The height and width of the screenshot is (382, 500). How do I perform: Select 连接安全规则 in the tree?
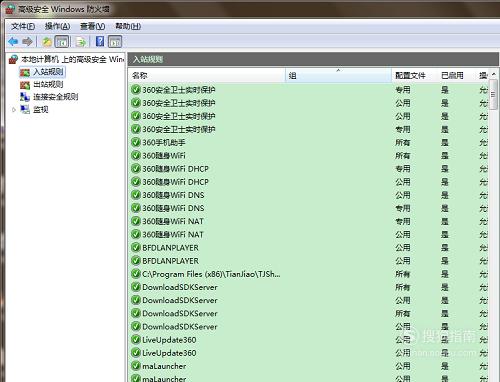56,97
